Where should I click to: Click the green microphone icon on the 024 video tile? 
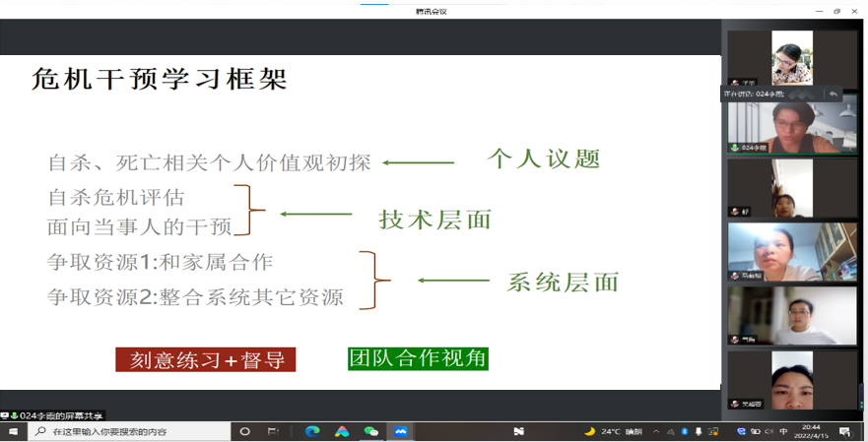point(734,148)
